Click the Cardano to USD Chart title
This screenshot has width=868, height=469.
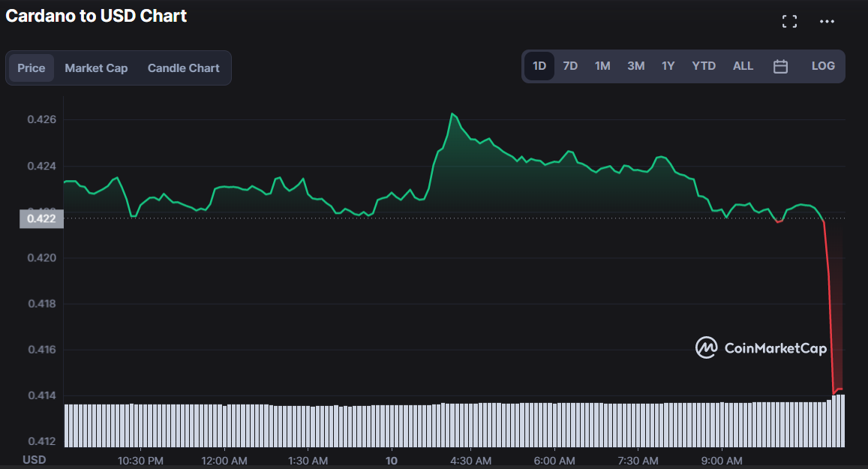coord(96,16)
